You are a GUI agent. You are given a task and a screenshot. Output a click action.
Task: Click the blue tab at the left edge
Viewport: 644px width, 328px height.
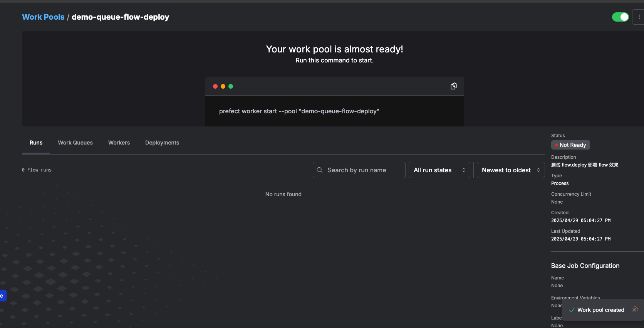point(3,296)
